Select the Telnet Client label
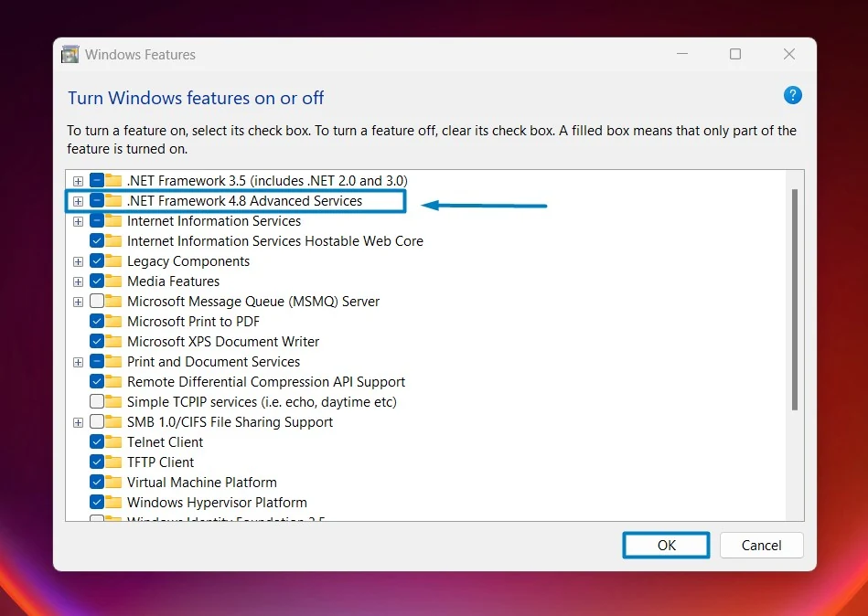Image resolution: width=868 pixels, height=616 pixels. pyautogui.click(x=165, y=442)
